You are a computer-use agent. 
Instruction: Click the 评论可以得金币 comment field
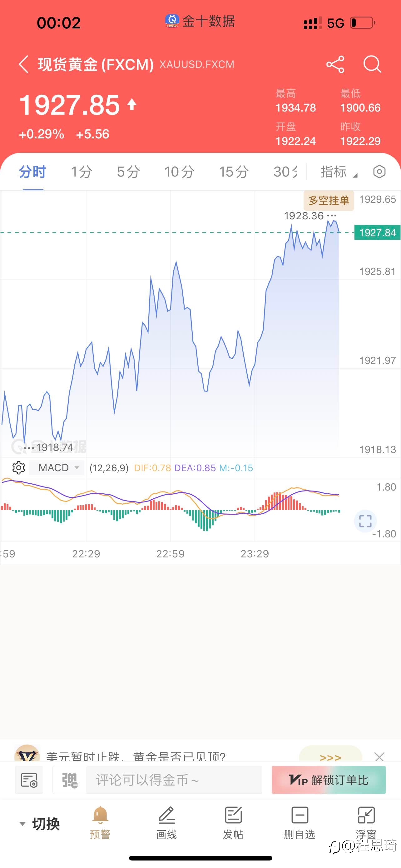(174, 780)
